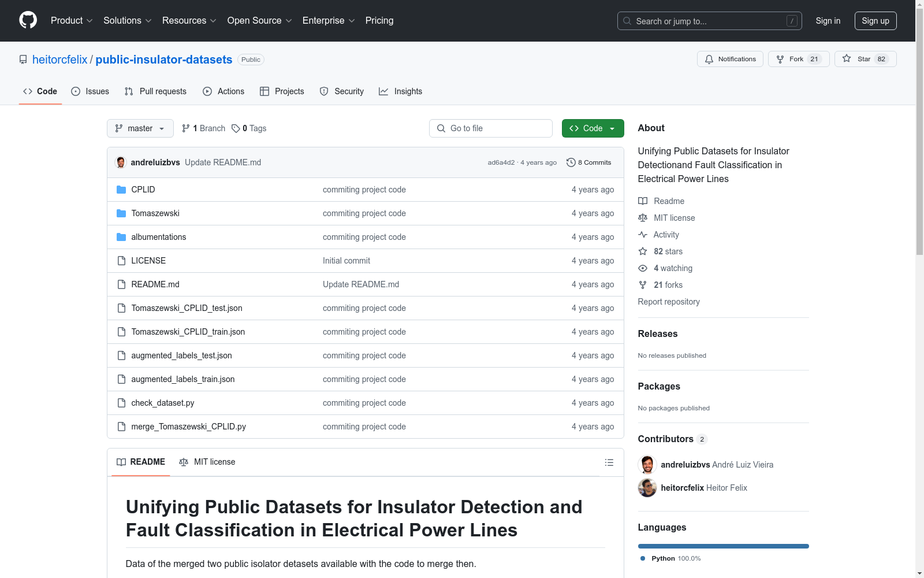Open the albumentations folder
The image size is (924, 578).
coord(159,237)
